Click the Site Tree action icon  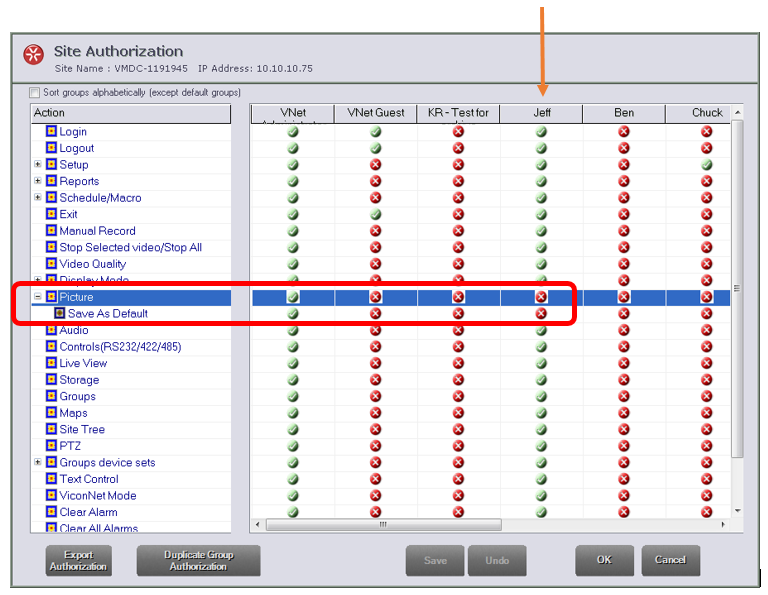pyautogui.click(x=52, y=430)
